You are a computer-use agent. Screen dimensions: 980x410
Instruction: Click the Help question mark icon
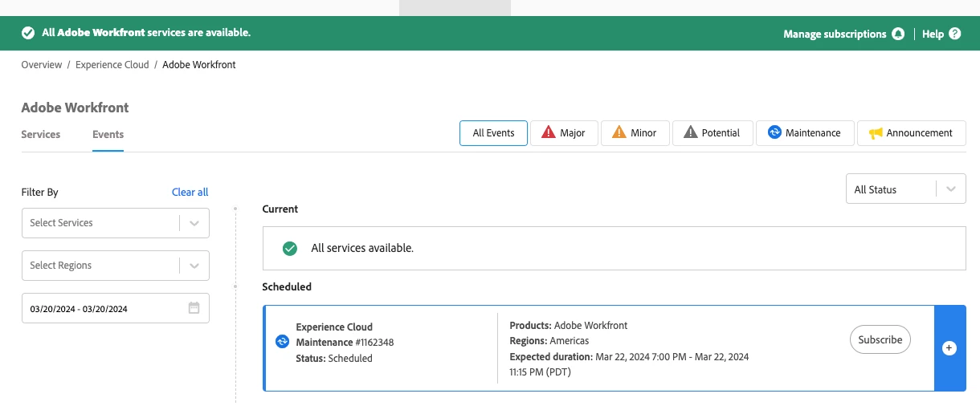click(x=954, y=34)
